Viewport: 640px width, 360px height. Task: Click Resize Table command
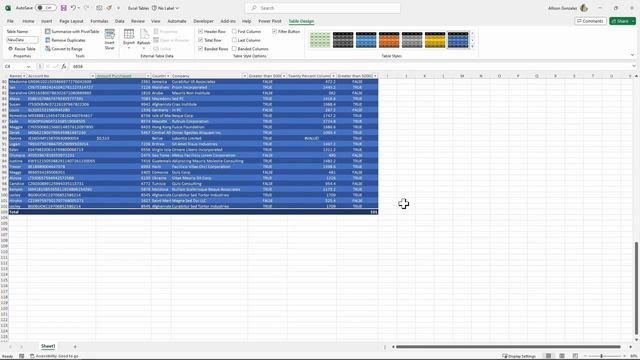(22, 49)
